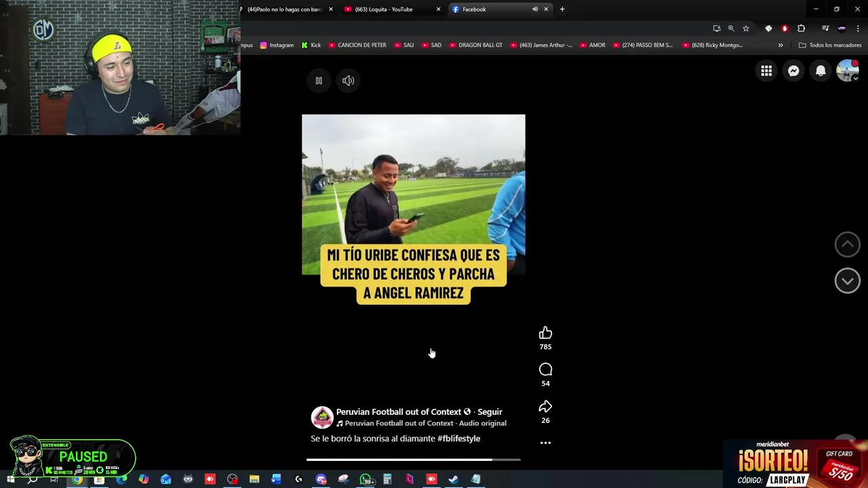868x488 pixels.
Task: Open the media control music icon
Action: click(825, 28)
